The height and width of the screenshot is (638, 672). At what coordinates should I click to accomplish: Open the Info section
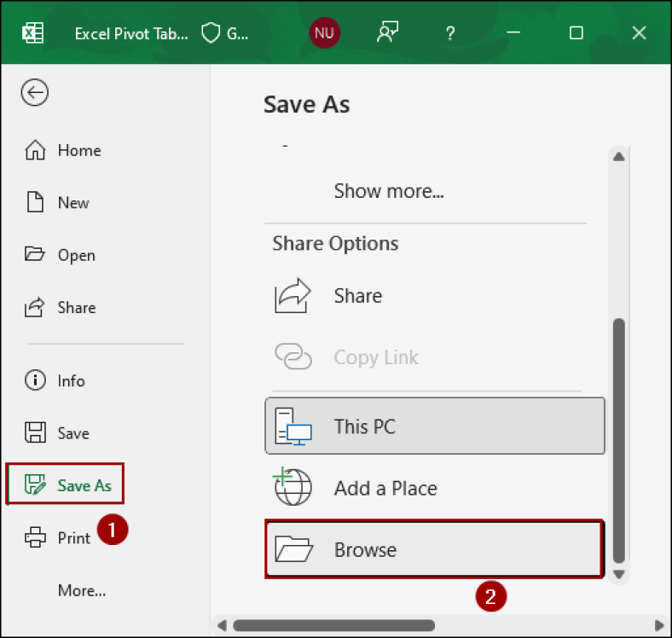click(x=55, y=380)
